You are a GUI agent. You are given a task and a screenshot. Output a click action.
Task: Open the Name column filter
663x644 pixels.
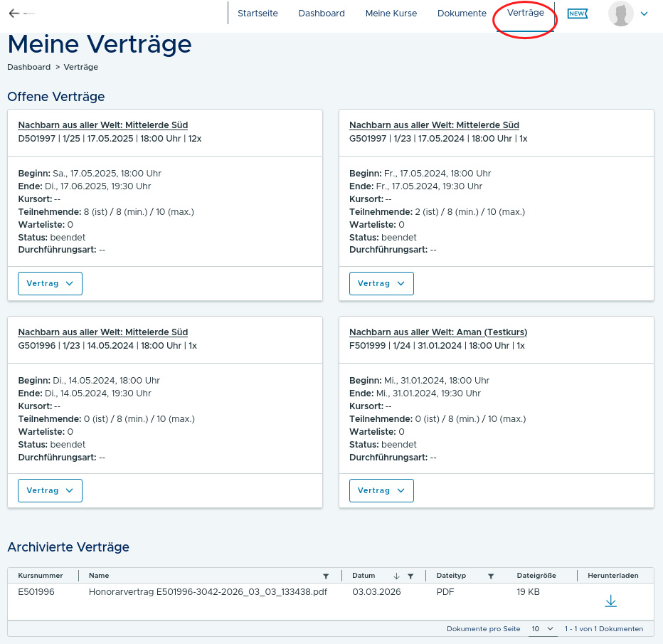coord(326,576)
